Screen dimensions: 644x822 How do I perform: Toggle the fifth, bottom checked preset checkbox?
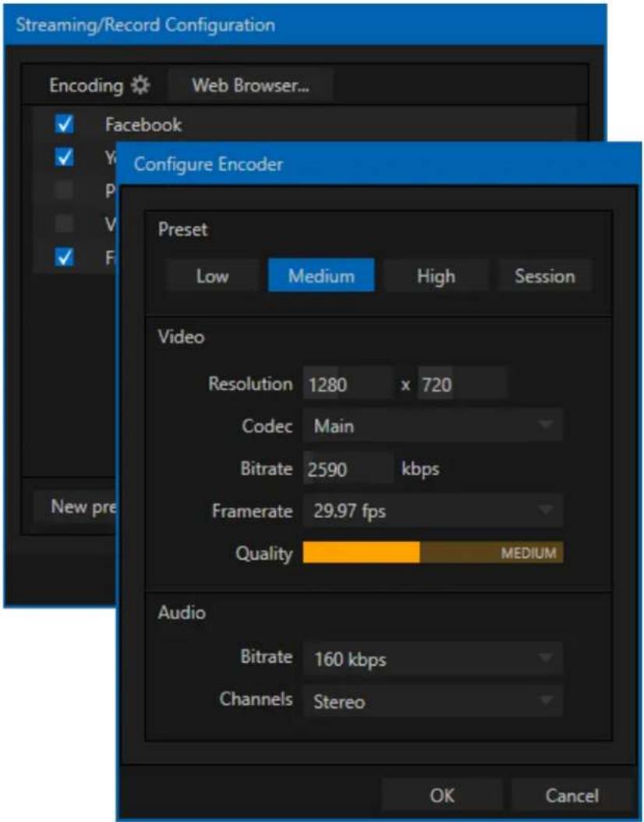(x=64, y=257)
